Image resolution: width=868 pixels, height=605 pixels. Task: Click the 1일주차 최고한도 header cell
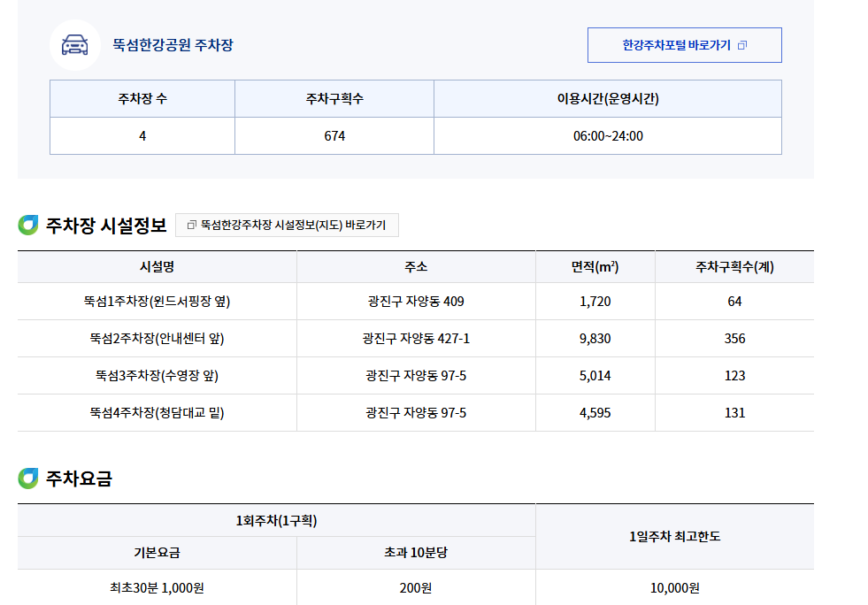674,537
